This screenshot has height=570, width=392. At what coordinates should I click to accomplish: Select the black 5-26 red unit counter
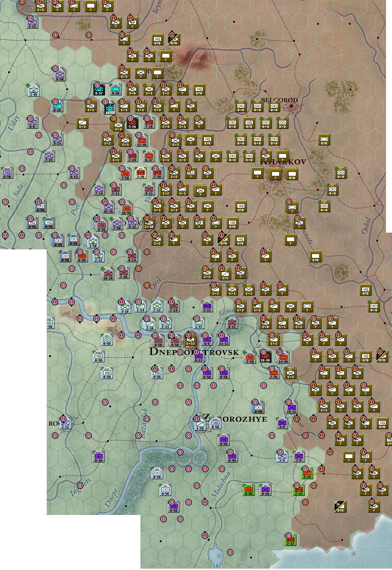132,123
